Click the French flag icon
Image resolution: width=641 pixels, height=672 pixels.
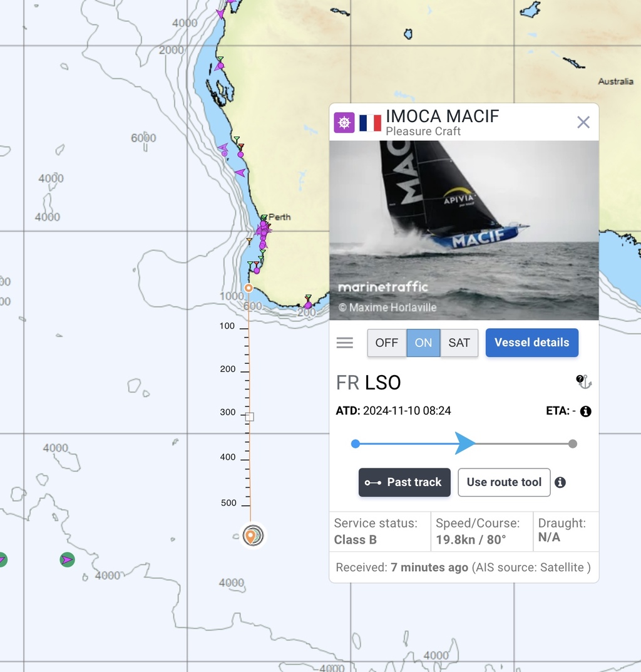(x=370, y=123)
